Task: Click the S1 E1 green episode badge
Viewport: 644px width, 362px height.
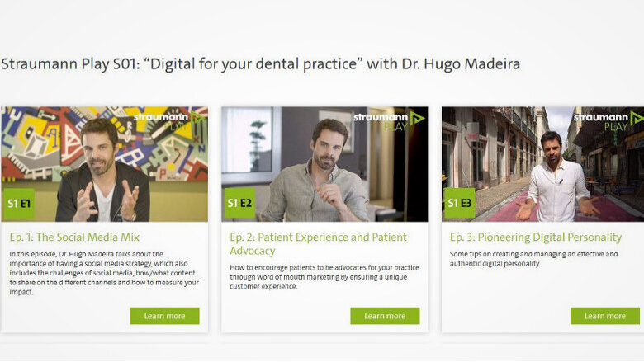Action: [x=18, y=204]
